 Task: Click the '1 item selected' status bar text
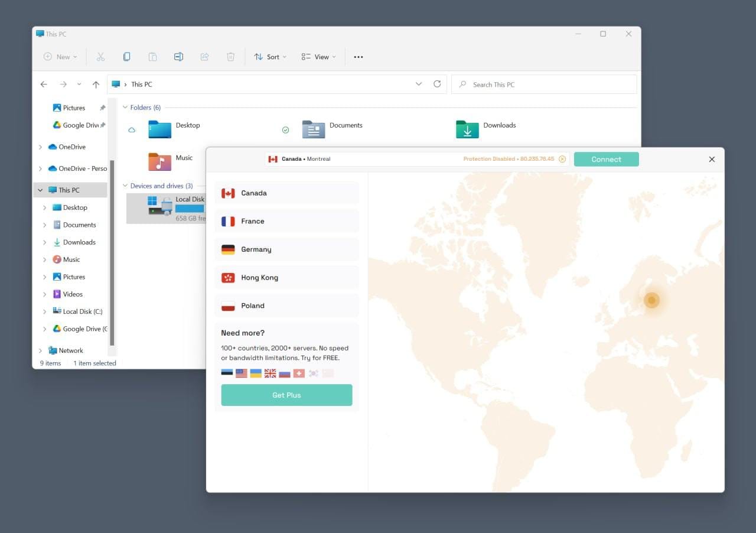coord(94,363)
